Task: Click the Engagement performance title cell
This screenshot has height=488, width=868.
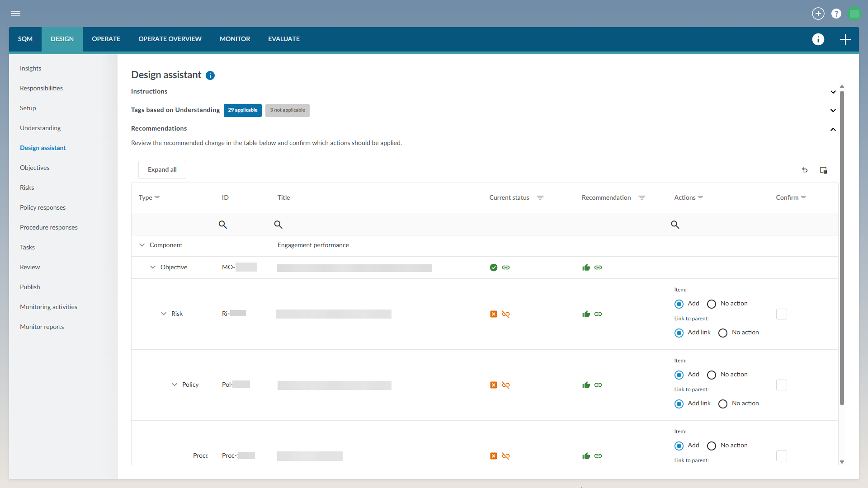Action: click(313, 245)
